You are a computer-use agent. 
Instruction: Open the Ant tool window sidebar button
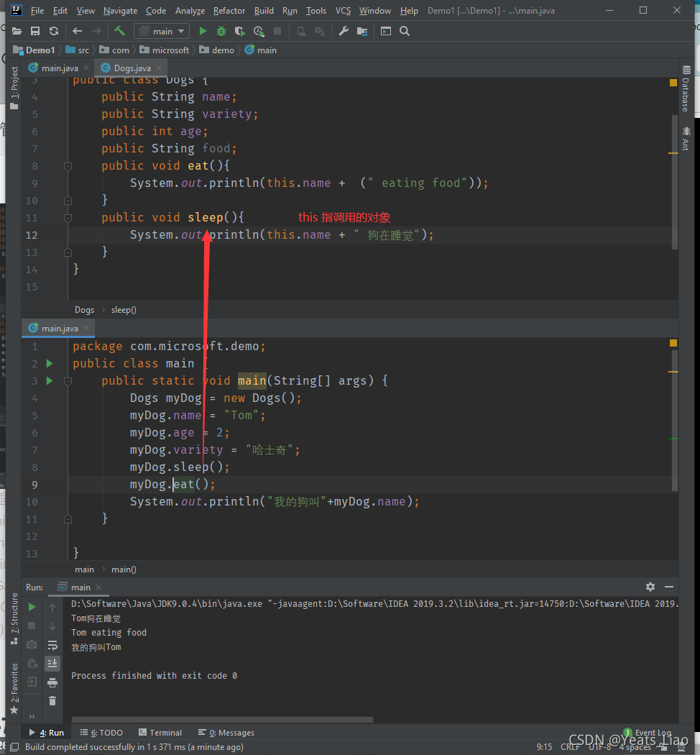(686, 139)
